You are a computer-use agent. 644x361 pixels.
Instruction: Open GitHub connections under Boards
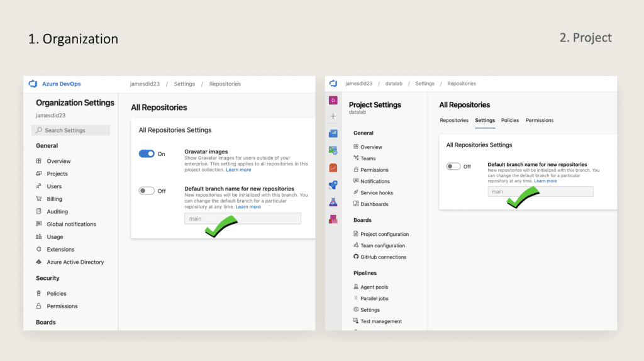383,257
